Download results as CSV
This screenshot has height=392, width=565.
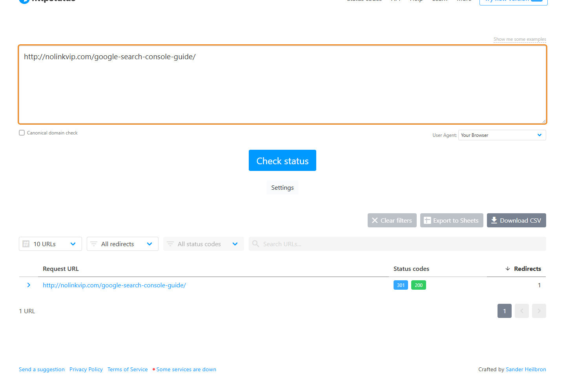(x=516, y=220)
